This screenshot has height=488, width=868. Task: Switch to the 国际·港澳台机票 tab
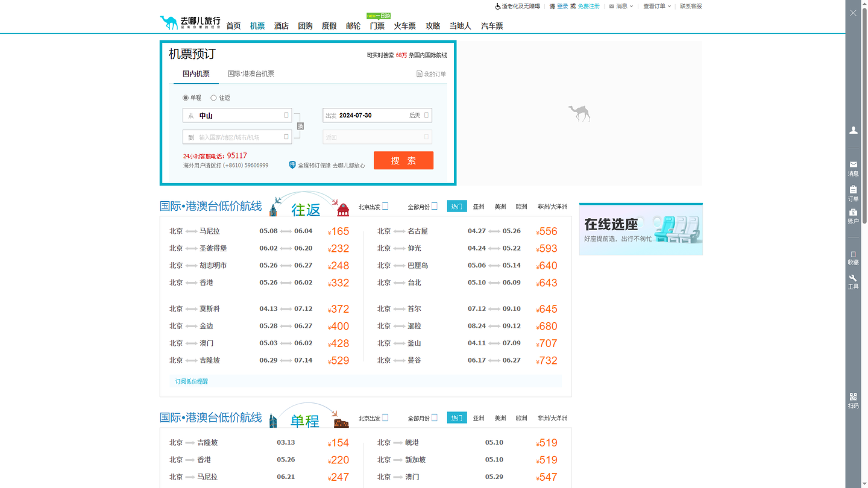[x=251, y=74]
